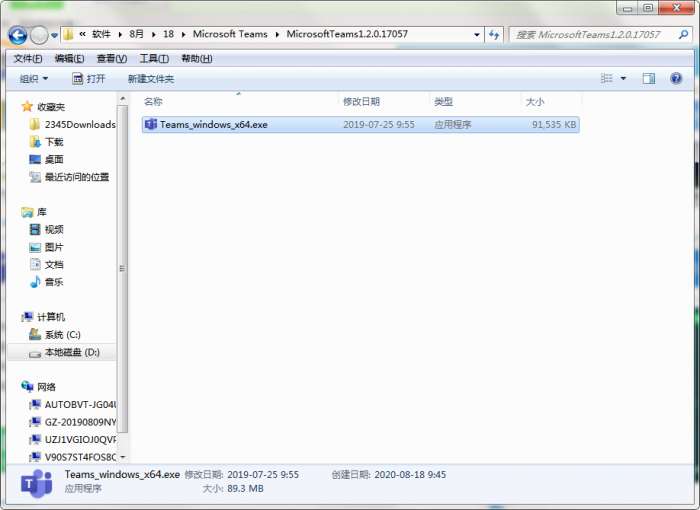Click 新建文件夹 button
Screen dimensions: 700x510
click(151, 79)
